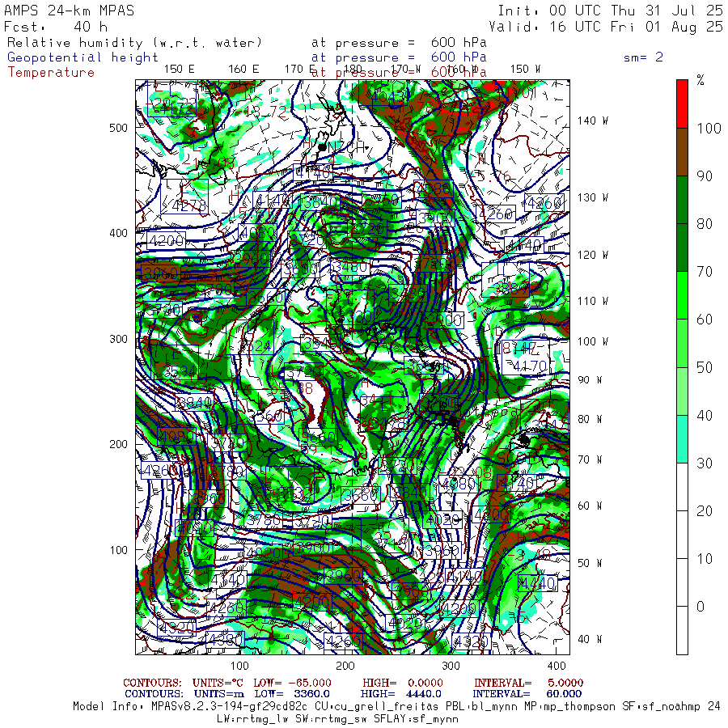Click the '150 E' longitude label
This screenshot has width=728, height=728.
click(x=180, y=70)
